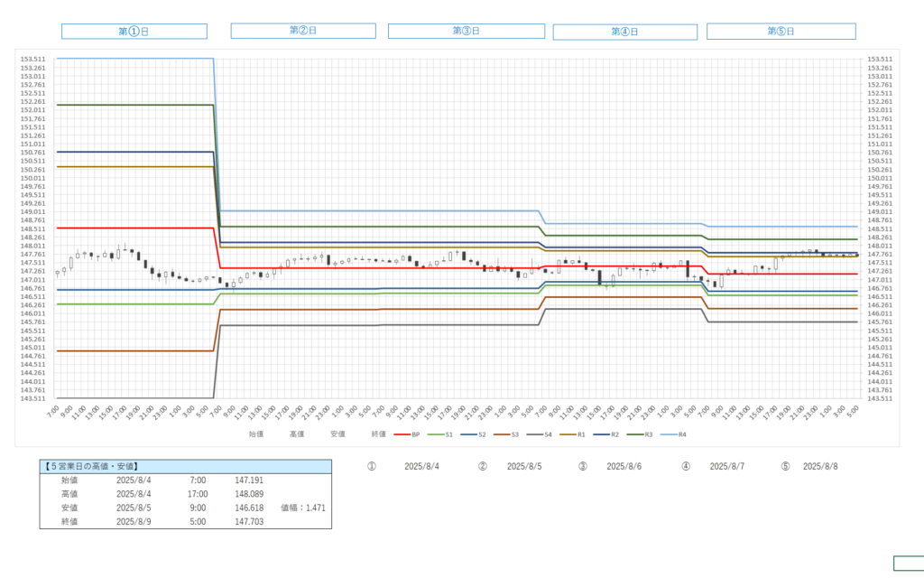Select the green-outlined empty cell

pyautogui.click(x=908, y=564)
